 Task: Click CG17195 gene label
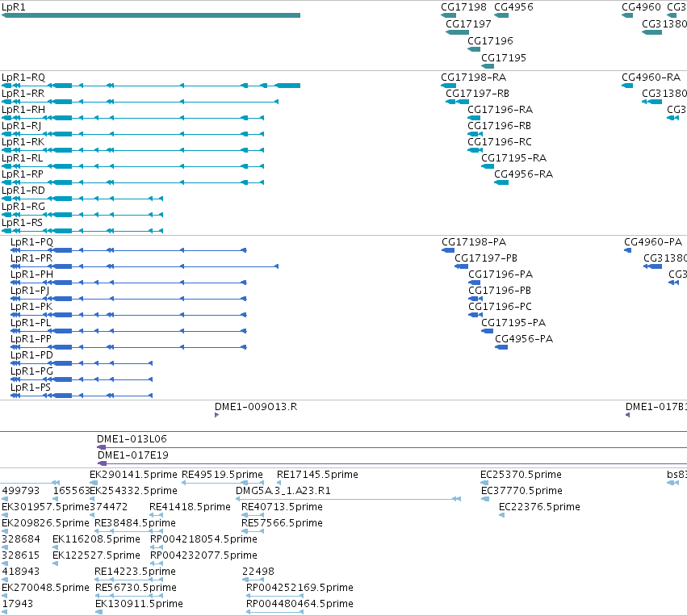click(x=504, y=58)
